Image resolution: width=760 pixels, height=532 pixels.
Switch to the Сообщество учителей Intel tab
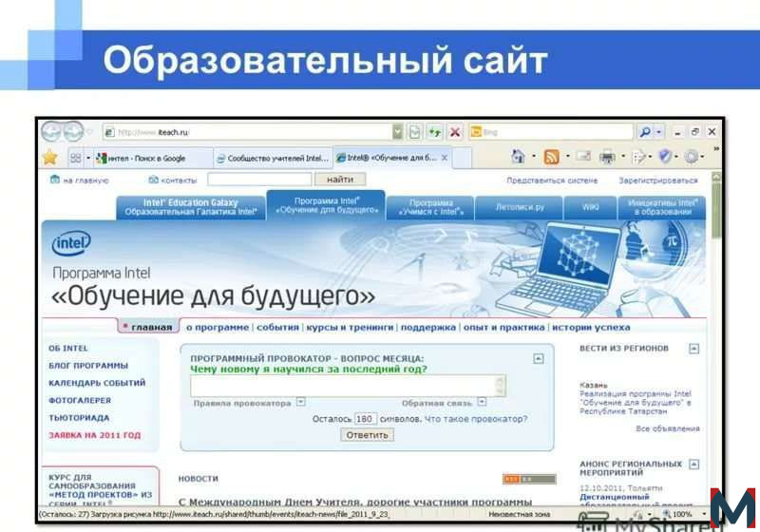point(273,158)
